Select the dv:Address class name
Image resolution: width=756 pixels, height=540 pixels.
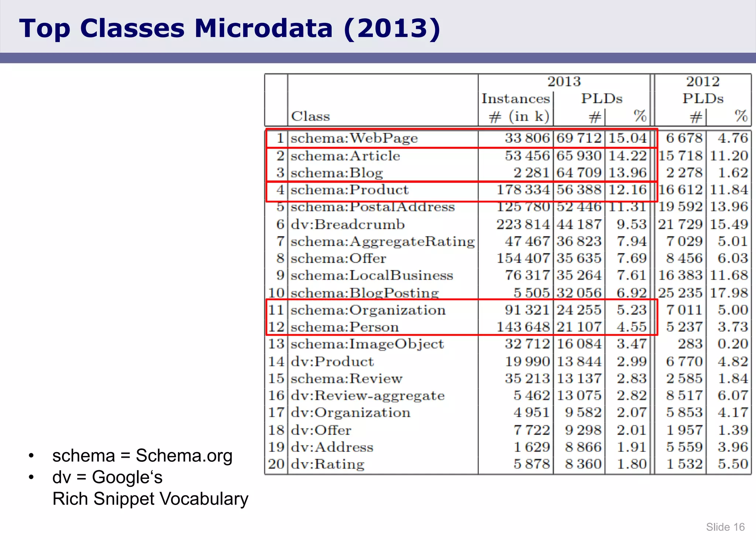coord(332,447)
